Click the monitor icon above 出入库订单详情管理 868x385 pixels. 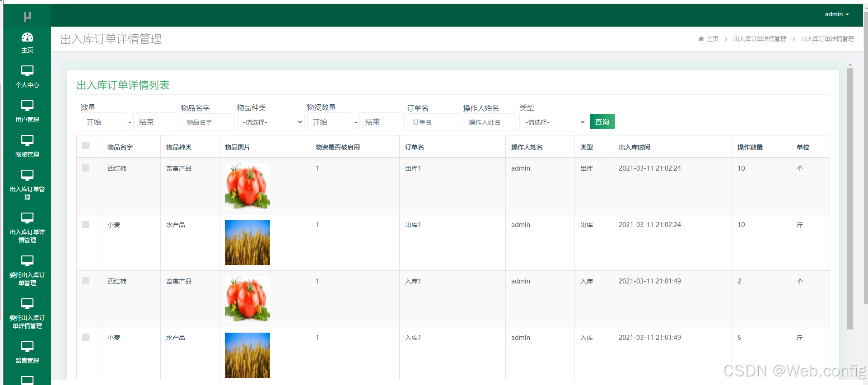click(27, 218)
